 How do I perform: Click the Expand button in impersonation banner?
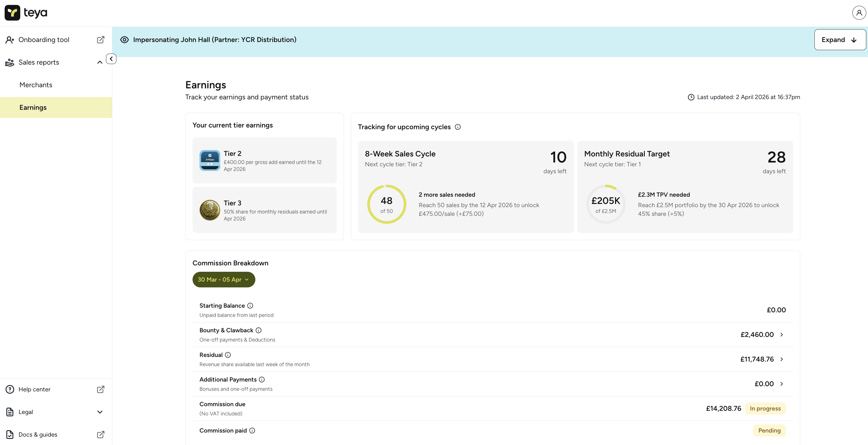pos(840,40)
